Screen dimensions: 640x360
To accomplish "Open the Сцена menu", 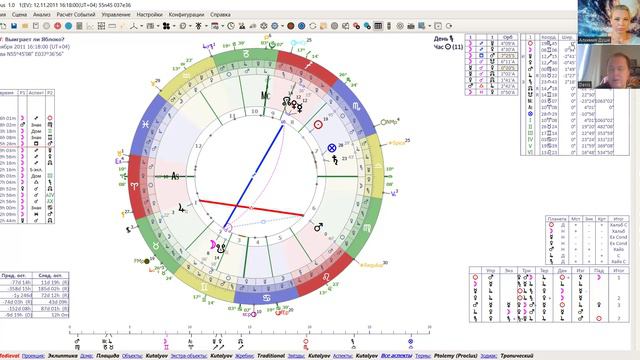I will click(20, 14).
